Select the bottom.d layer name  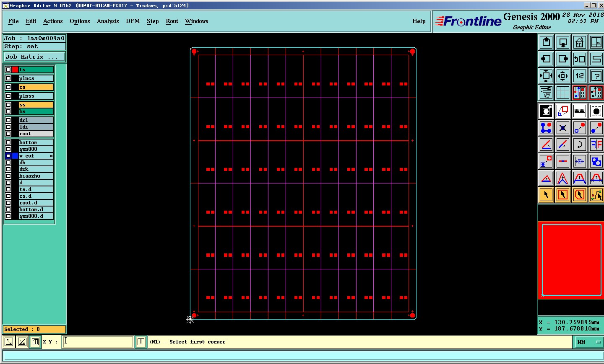36,209
